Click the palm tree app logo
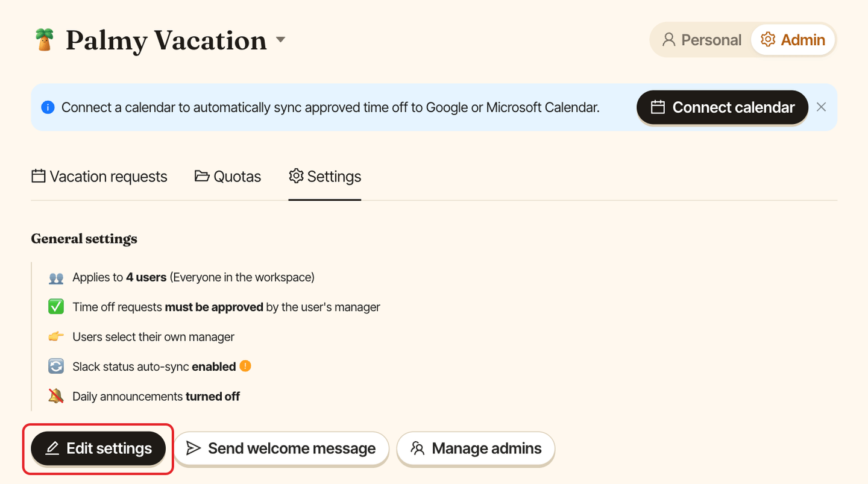The width and height of the screenshot is (868, 484). [44, 40]
